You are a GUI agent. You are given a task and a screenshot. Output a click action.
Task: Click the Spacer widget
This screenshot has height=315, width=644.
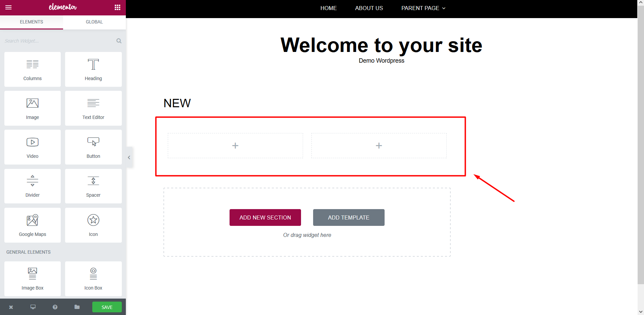pyautogui.click(x=93, y=186)
